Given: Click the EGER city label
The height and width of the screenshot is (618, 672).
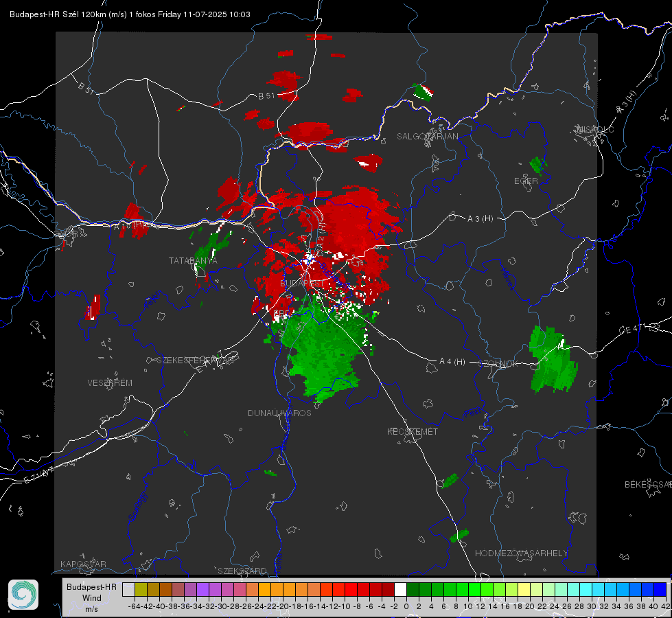Looking at the screenshot, I should point(526,181).
